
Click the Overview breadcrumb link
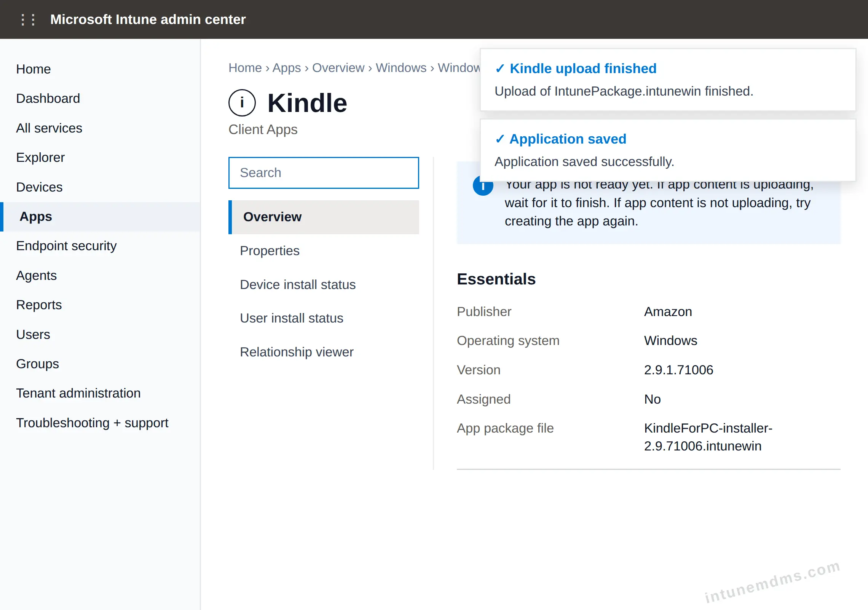tap(338, 68)
